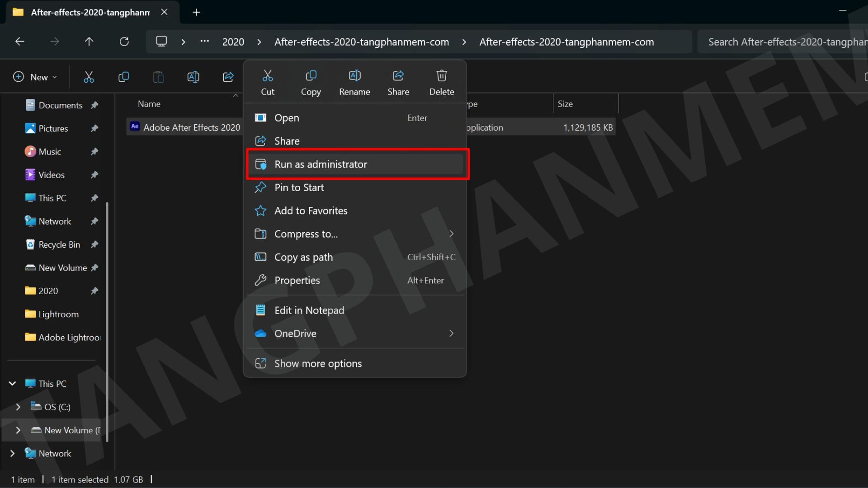
Task: Open Pictures in sidebar
Action: point(53,128)
